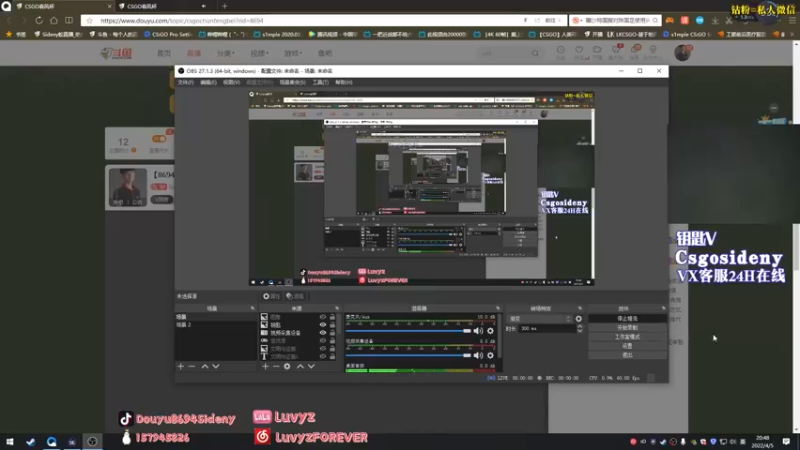Open settings gear for 视频采集设备 mixer channel
The height and width of the screenshot is (450, 800).
[490, 355]
